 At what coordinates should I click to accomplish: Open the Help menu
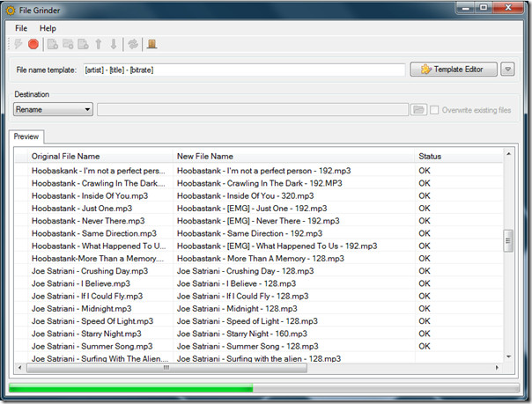pyautogui.click(x=48, y=28)
